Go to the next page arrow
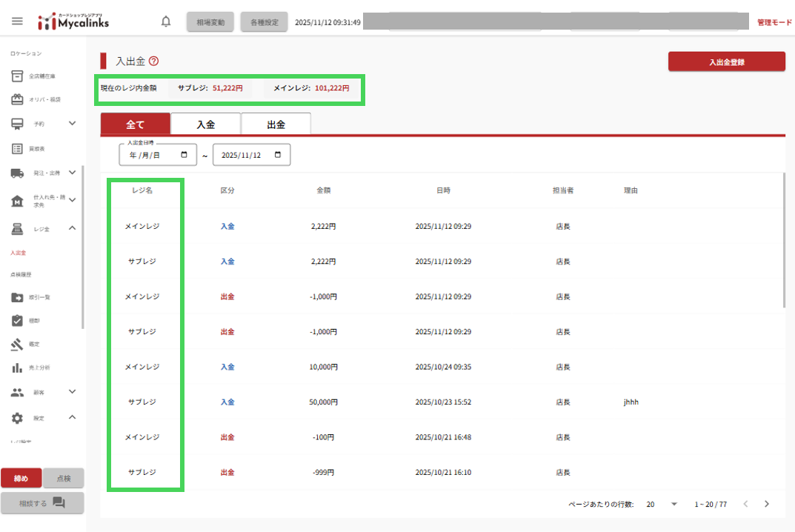Viewport: 795px width, 532px height. (767, 504)
